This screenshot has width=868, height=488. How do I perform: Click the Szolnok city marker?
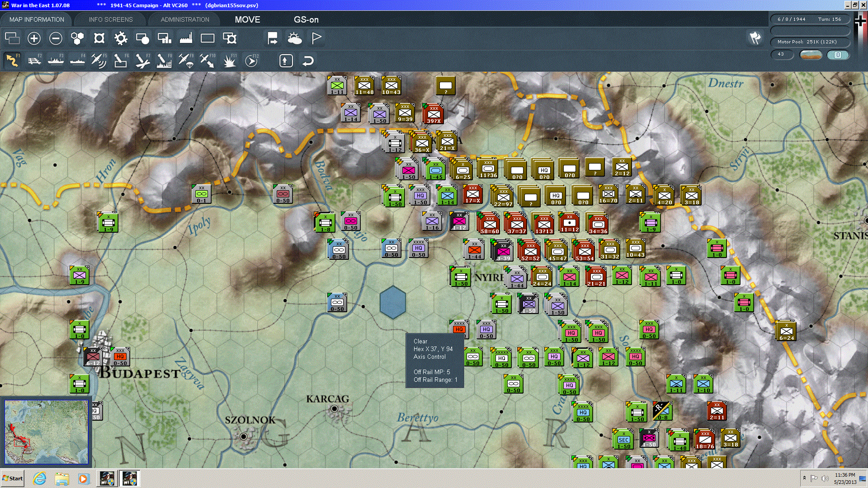(244, 436)
